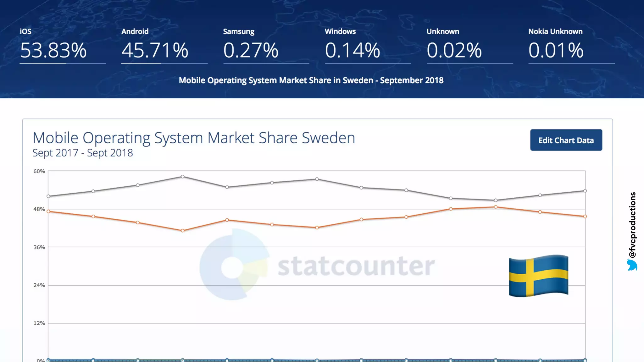Click the last data point of gray line
The image size is (644, 362).
pos(585,191)
